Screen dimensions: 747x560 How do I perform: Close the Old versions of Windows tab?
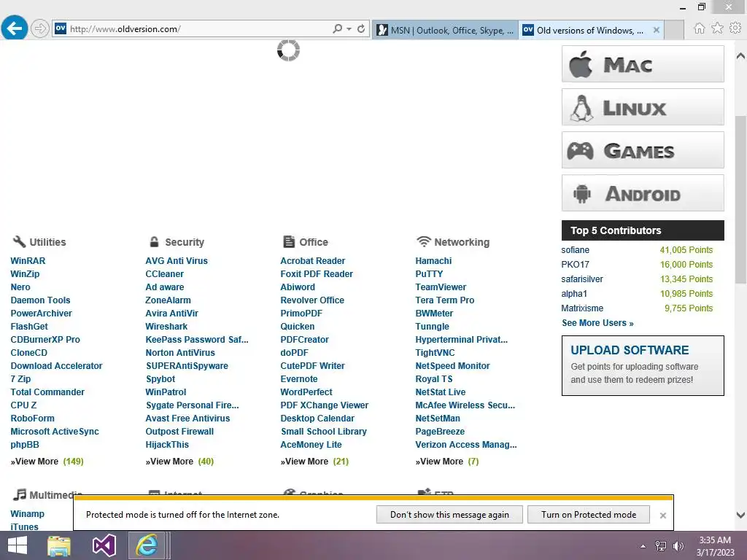[656, 30]
